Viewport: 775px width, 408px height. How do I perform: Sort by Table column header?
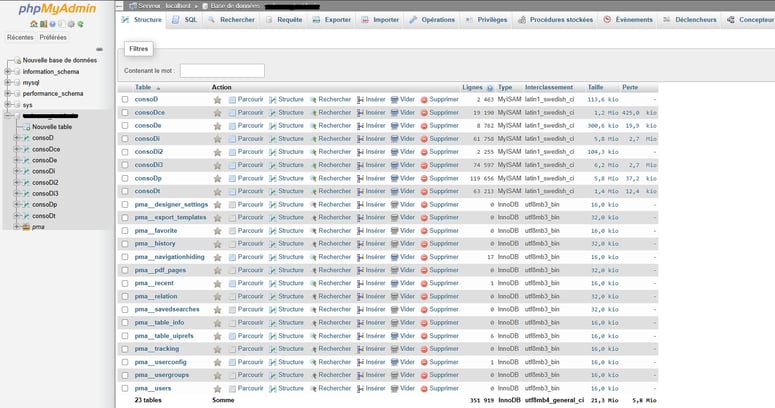pos(143,88)
